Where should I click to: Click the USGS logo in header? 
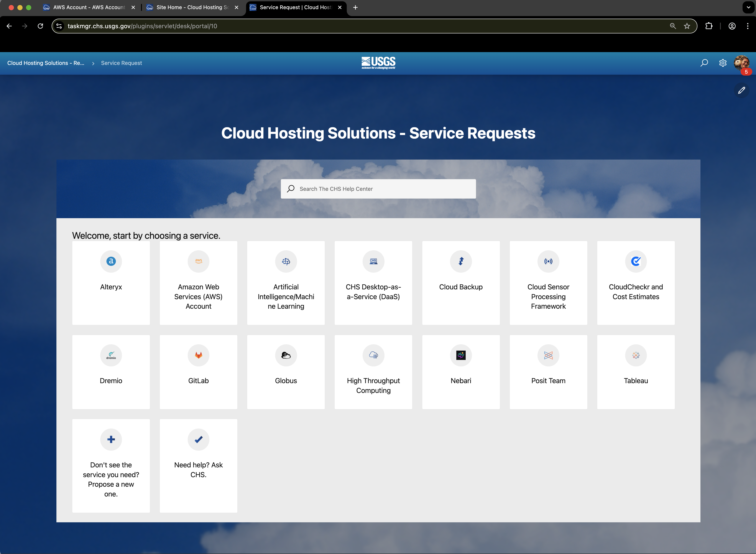click(378, 63)
